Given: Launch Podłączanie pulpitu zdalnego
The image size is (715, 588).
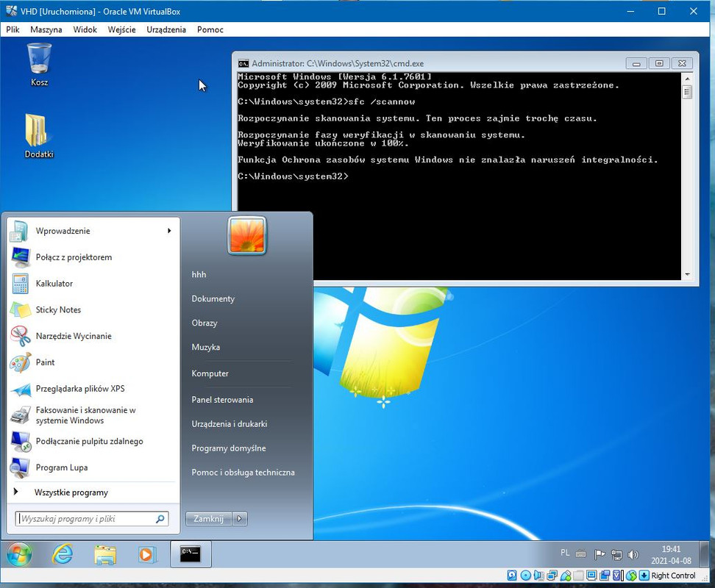Looking at the screenshot, I should tap(91, 441).
